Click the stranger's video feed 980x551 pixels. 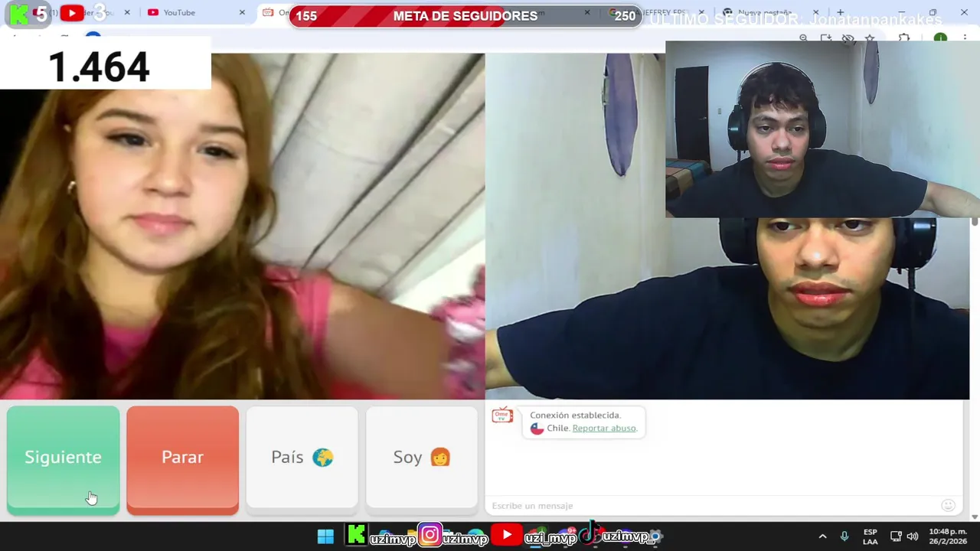(x=242, y=226)
